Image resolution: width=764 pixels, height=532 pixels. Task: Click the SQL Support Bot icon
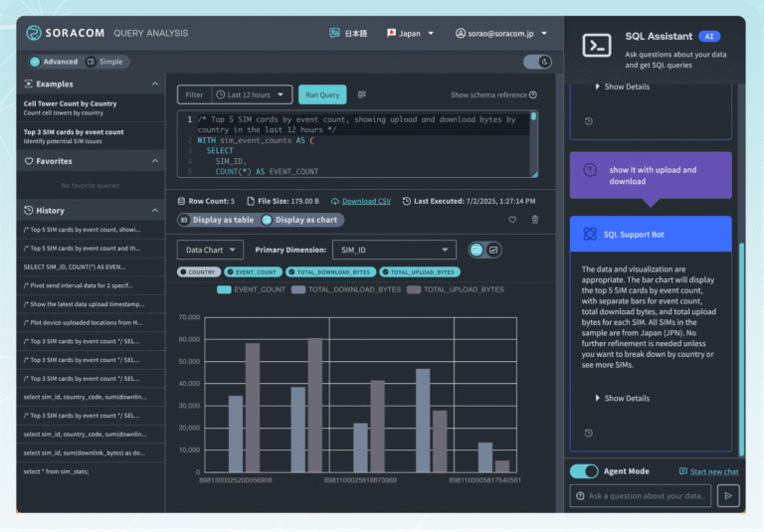click(590, 235)
